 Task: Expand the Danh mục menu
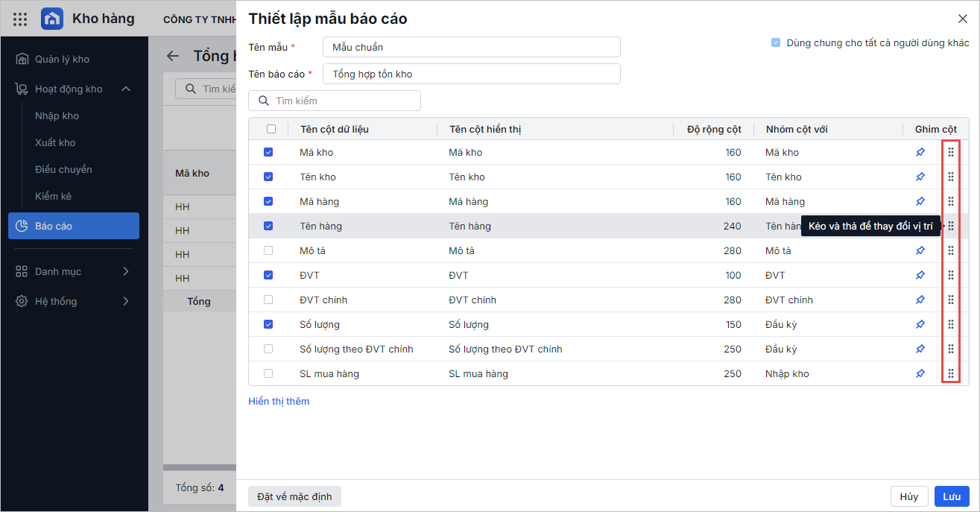click(125, 271)
